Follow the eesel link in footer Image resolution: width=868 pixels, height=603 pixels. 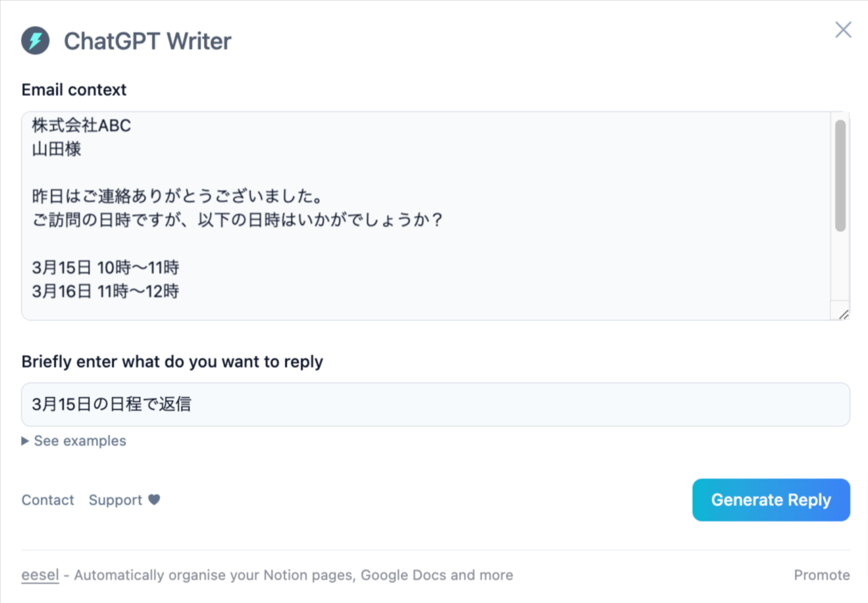(40, 575)
